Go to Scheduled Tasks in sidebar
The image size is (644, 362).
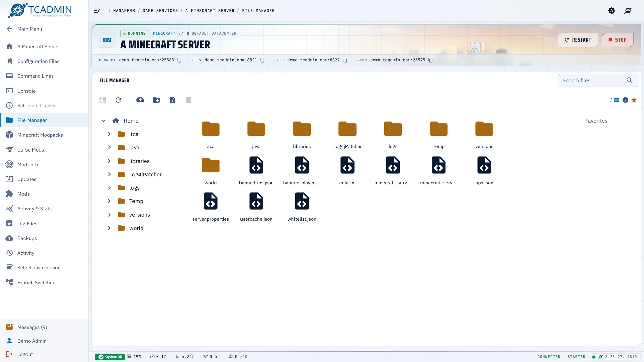click(44, 105)
